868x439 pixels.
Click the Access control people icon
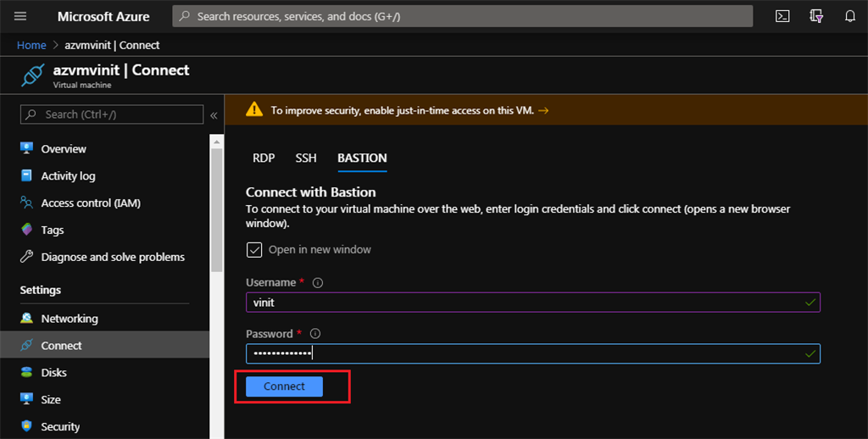point(26,203)
